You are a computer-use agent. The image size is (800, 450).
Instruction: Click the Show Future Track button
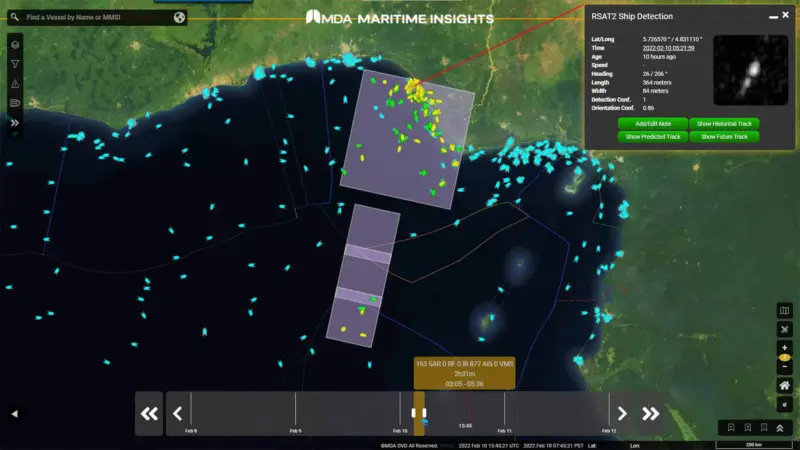724,136
